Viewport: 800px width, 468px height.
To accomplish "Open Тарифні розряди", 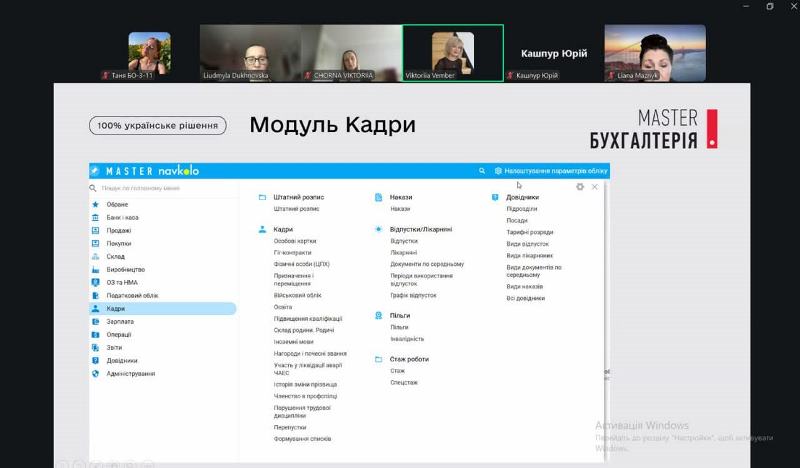I will [530, 232].
